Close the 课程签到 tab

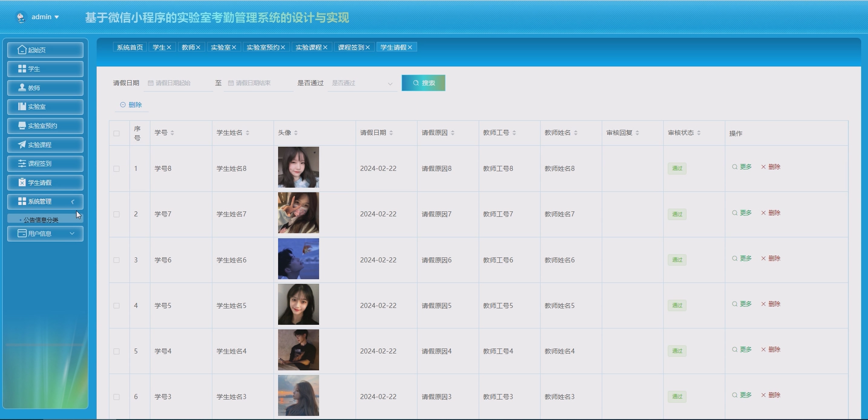pyautogui.click(x=368, y=47)
